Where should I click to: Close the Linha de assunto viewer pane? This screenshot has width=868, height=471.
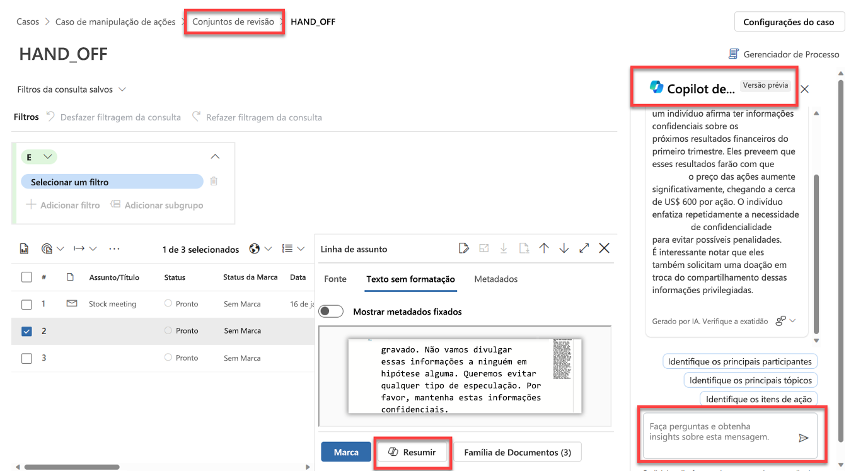tap(604, 248)
